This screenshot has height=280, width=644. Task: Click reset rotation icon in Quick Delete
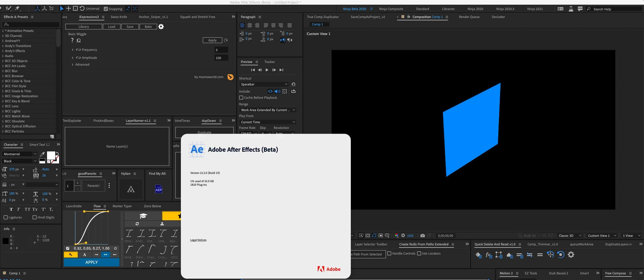[x=561, y=255]
